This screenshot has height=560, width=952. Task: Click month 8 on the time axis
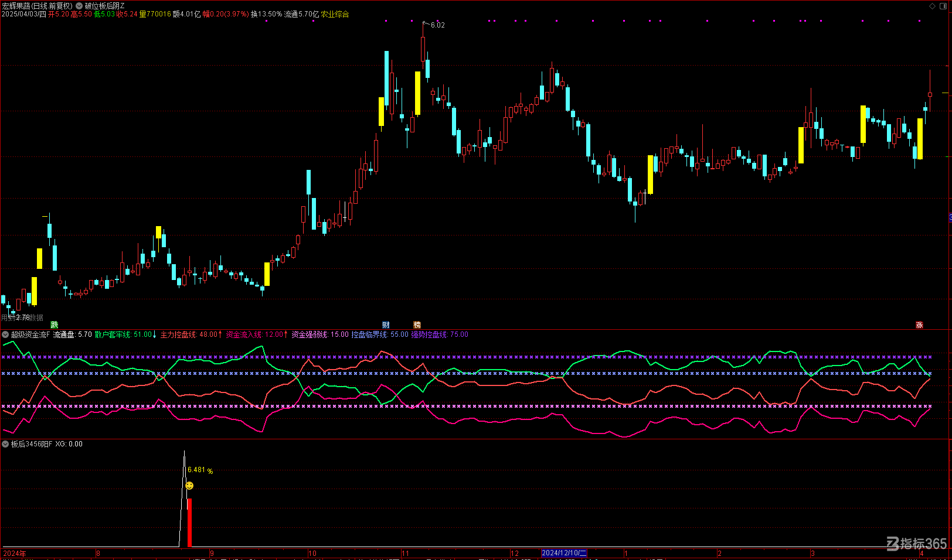pos(98,553)
